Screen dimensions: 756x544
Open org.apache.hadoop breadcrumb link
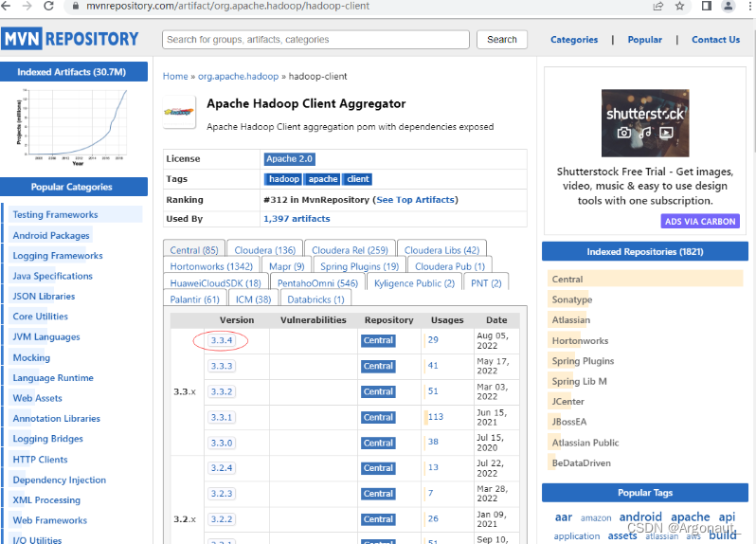coord(238,76)
